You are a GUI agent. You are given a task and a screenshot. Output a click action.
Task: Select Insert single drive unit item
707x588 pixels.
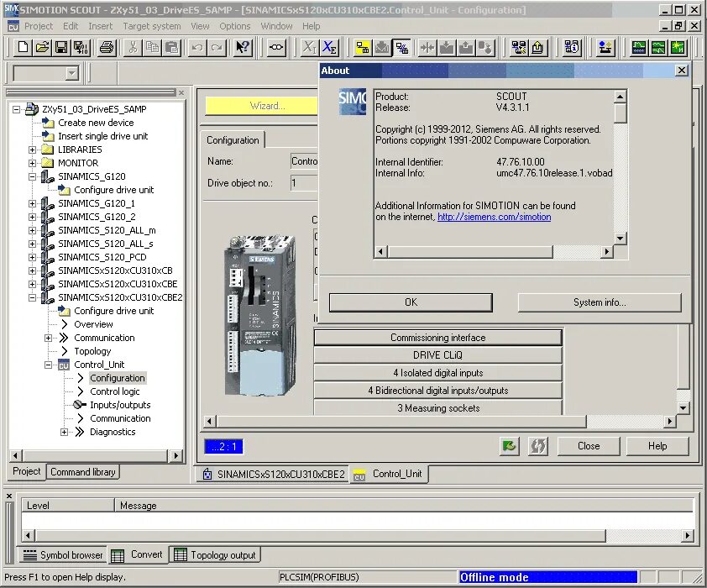102,136
